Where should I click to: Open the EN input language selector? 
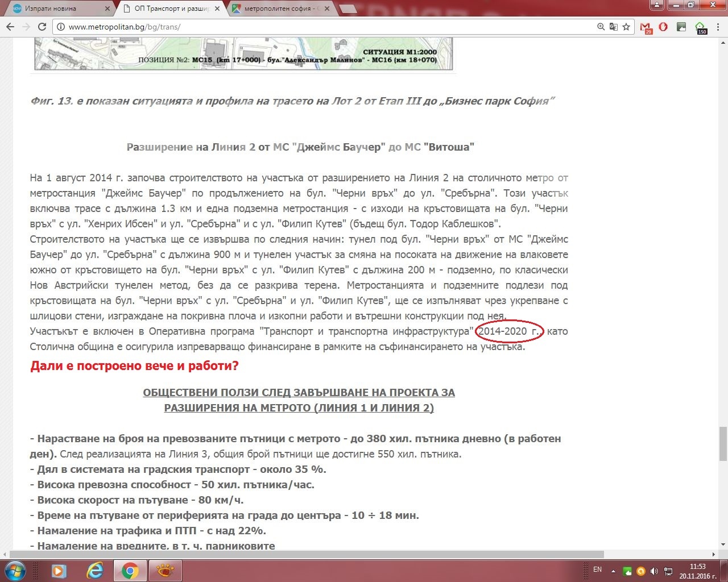click(x=597, y=569)
